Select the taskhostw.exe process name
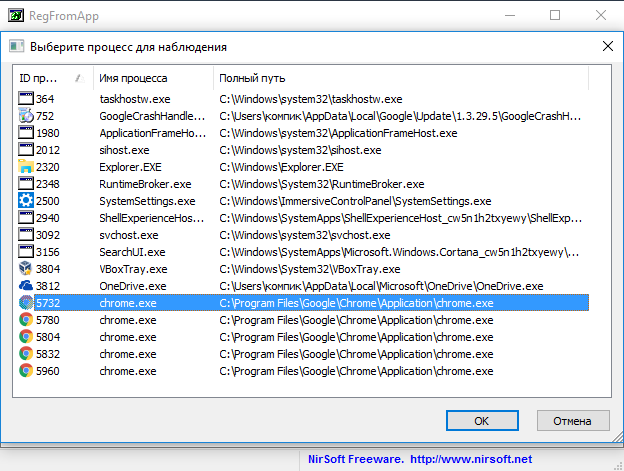This screenshot has height=471, width=624. pos(135,99)
